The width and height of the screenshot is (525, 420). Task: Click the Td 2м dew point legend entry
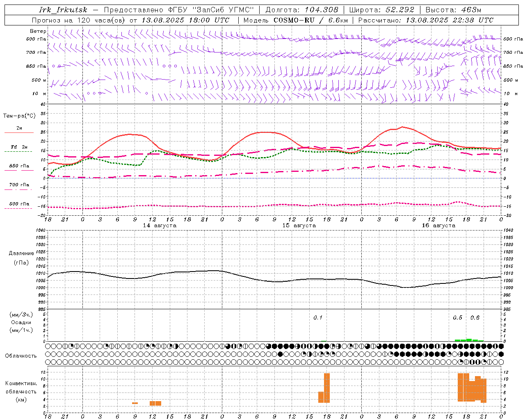19,147
